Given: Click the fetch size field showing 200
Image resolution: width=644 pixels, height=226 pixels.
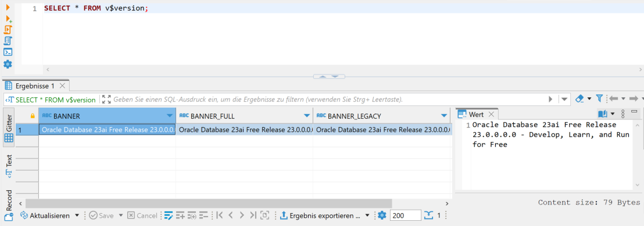Looking at the screenshot, I should 405,216.
